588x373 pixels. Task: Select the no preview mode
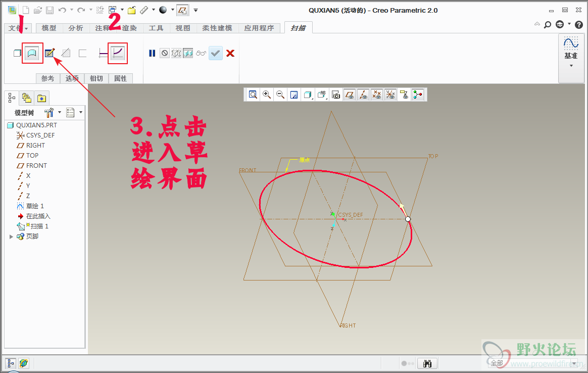click(164, 53)
